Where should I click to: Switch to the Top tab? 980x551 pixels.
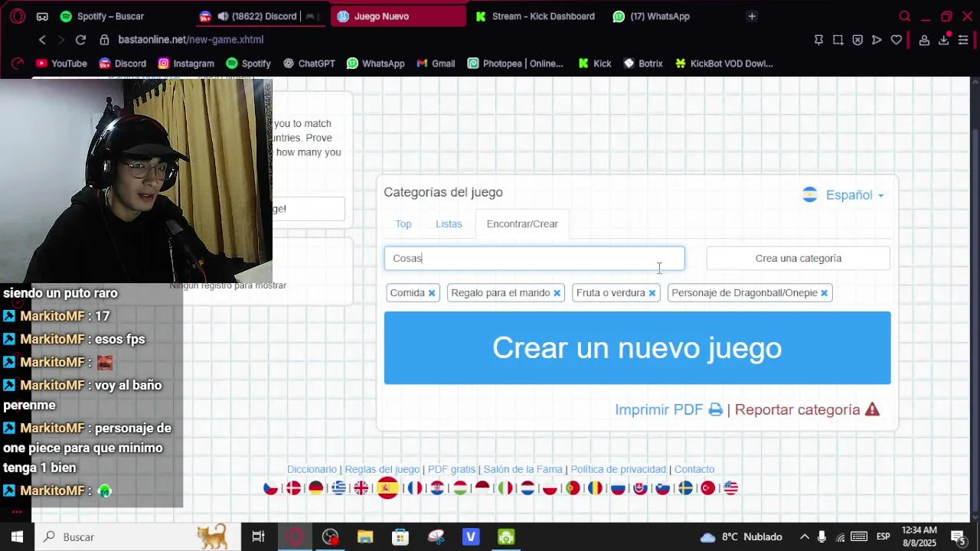pyautogui.click(x=403, y=224)
